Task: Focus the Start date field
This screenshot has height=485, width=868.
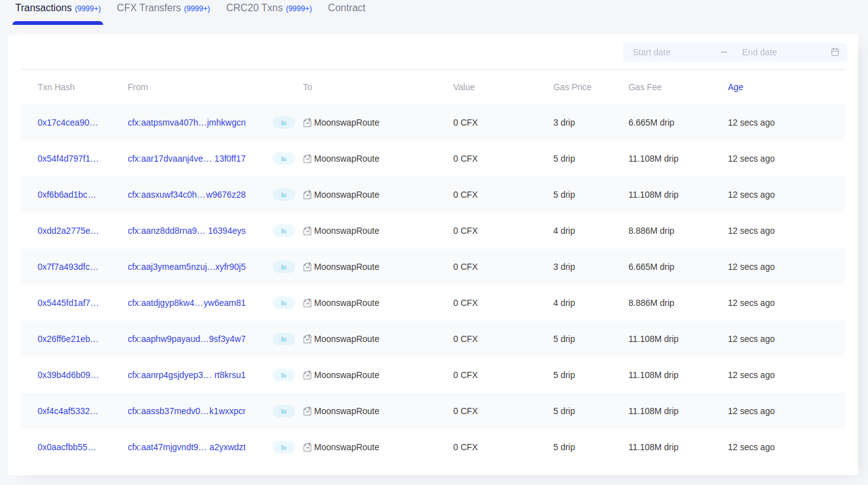Action: click(x=671, y=52)
